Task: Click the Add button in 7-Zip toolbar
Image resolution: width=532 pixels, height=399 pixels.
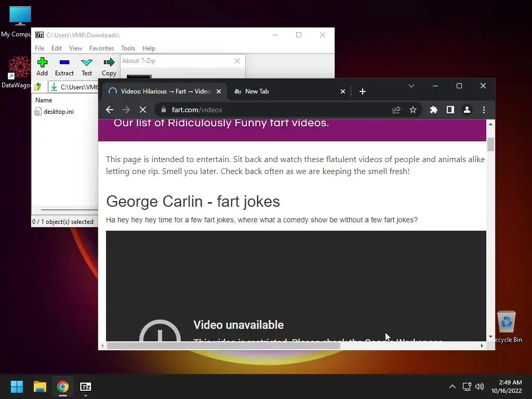Action: tap(42, 66)
